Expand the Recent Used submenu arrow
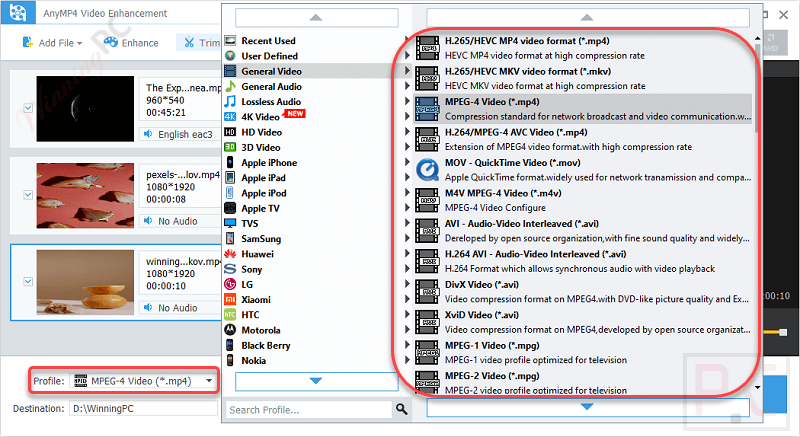The image size is (800, 437). point(407,40)
